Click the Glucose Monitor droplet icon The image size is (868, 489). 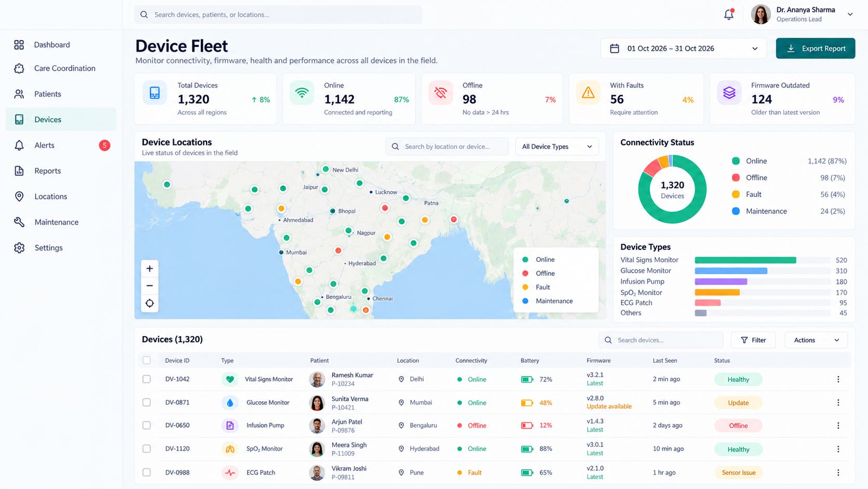point(229,403)
